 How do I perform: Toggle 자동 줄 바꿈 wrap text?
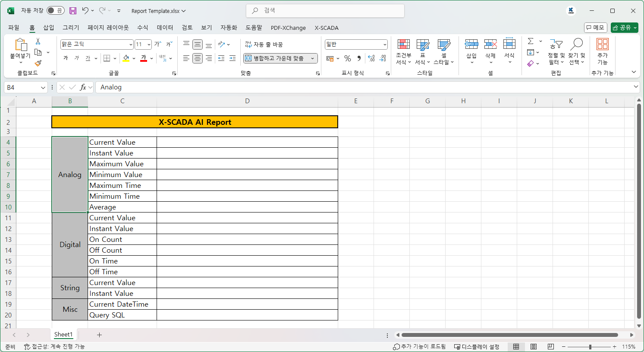point(264,44)
